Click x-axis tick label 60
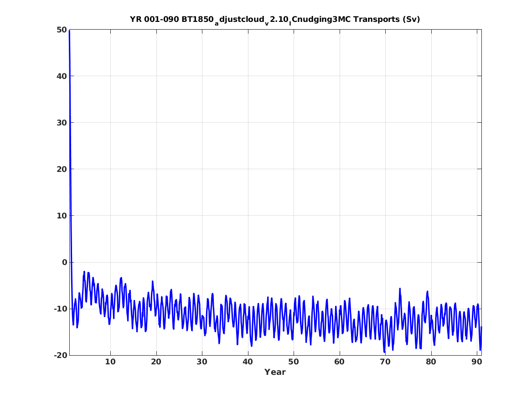Viewport: 532px width, 399px height. tap(339, 362)
